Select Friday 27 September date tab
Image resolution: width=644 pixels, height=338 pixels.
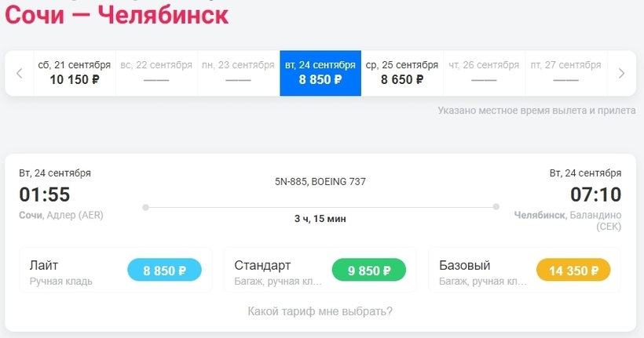click(565, 73)
